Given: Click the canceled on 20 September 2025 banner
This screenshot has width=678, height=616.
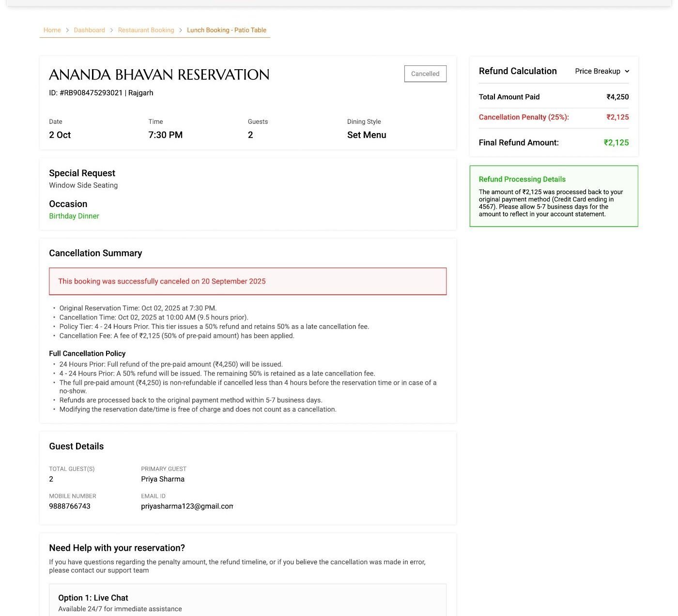Looking at the screenshot, I should click(247, 281).
